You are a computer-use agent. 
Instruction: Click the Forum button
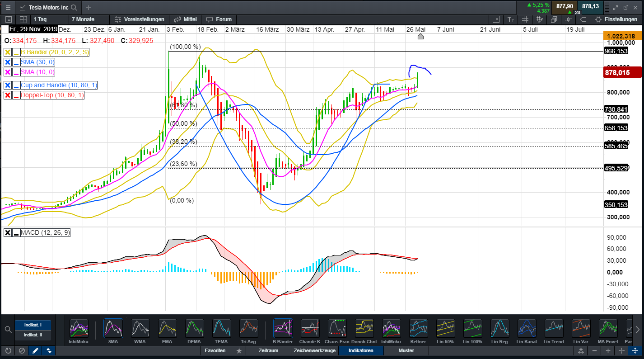[x=219, y=19]
